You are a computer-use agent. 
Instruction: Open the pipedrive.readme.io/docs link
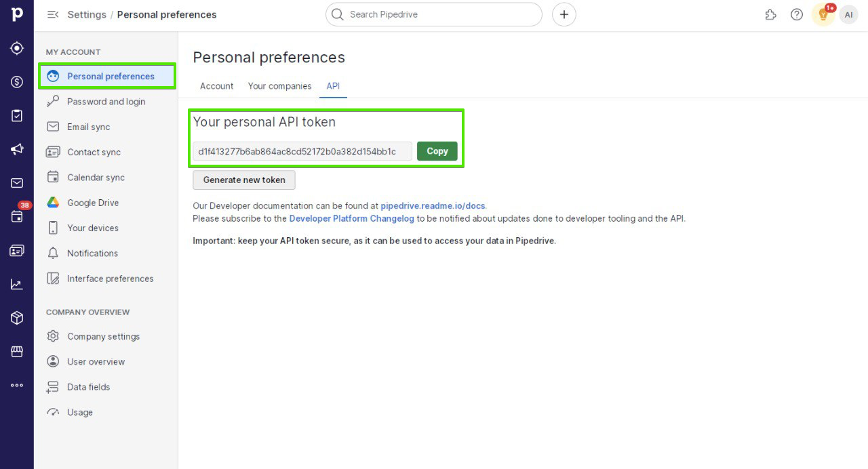point(433,205)
